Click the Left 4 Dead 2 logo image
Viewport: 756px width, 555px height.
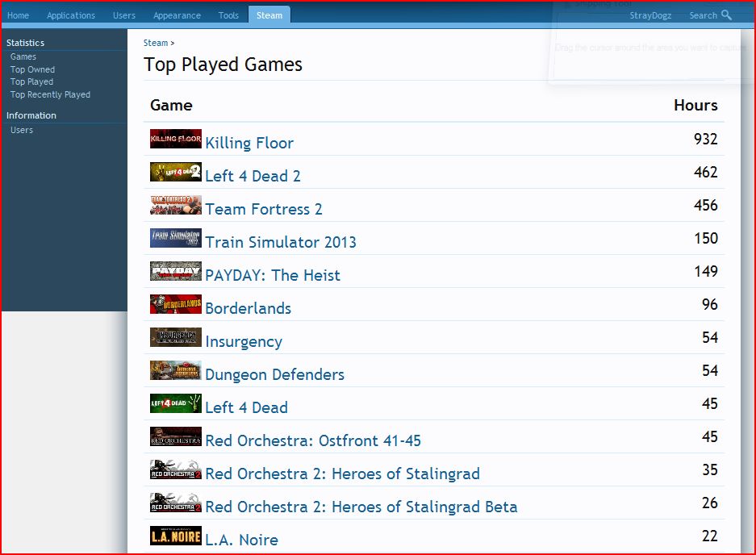[175, 172]
